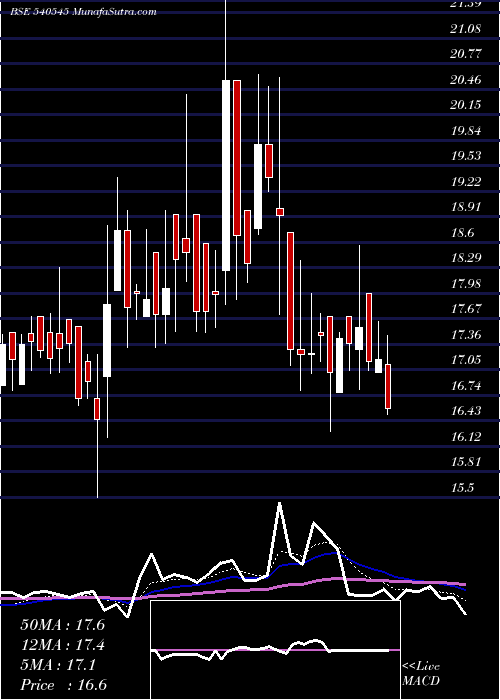
Task: Click the 15.5 price axis label
Action: (x=462, y=488)
